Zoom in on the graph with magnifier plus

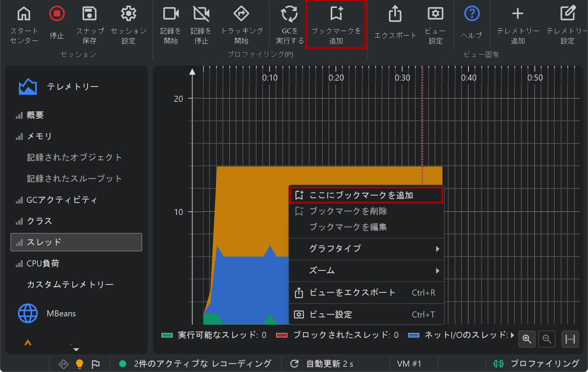tap(527, 339)
